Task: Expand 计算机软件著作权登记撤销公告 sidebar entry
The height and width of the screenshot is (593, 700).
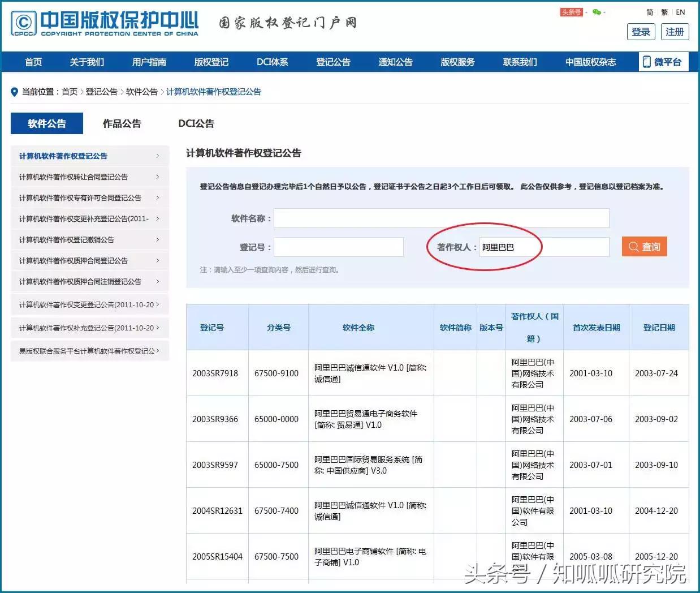Action: [158, 239]
